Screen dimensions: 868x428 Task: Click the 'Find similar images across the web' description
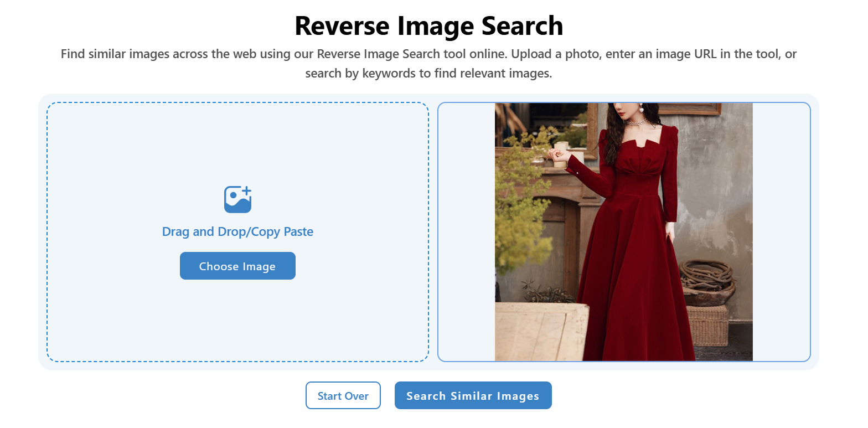point(429,64)
